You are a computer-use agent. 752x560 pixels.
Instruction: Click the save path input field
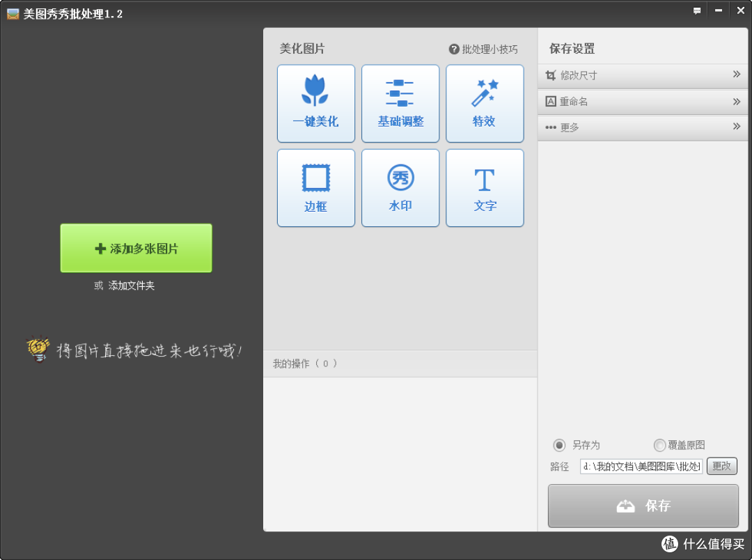pyautogui.click(x=641, y=467)
